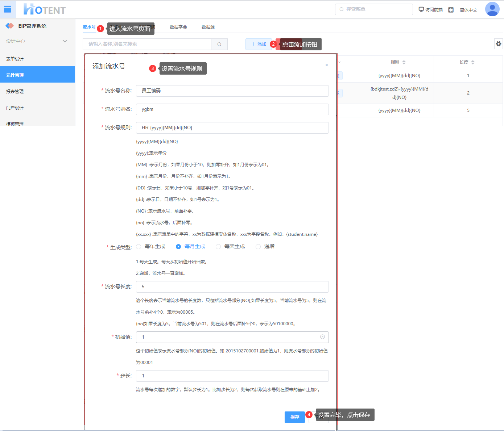Expand the 设计中心 sidebar section
The width and height of the screenshot is (504, 431).
click(37, 41)
